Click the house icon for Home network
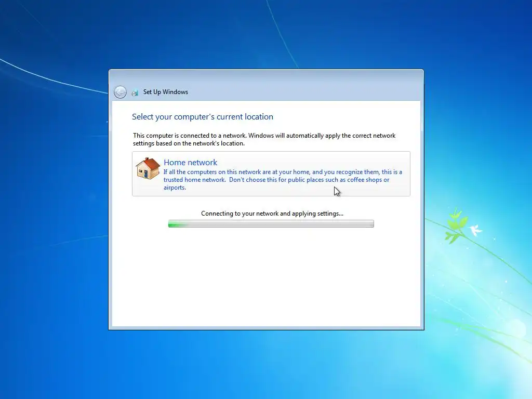 point(148,168)
